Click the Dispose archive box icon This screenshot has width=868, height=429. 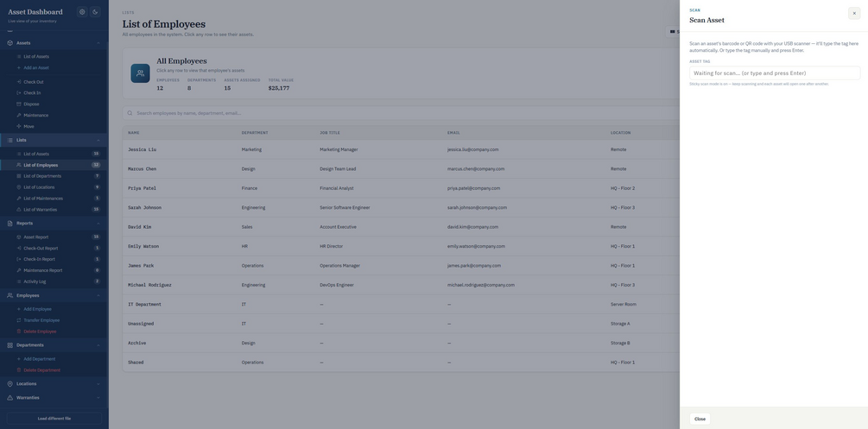19,104
